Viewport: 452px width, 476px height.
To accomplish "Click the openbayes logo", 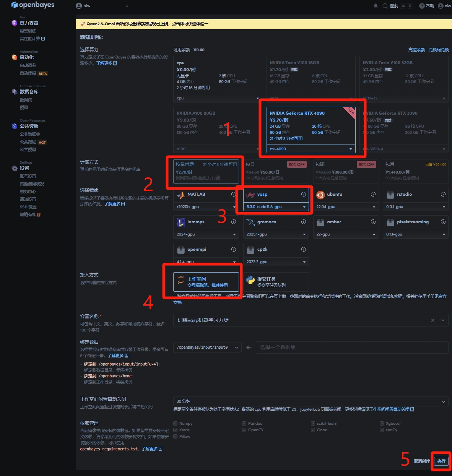I will point(33,5).
